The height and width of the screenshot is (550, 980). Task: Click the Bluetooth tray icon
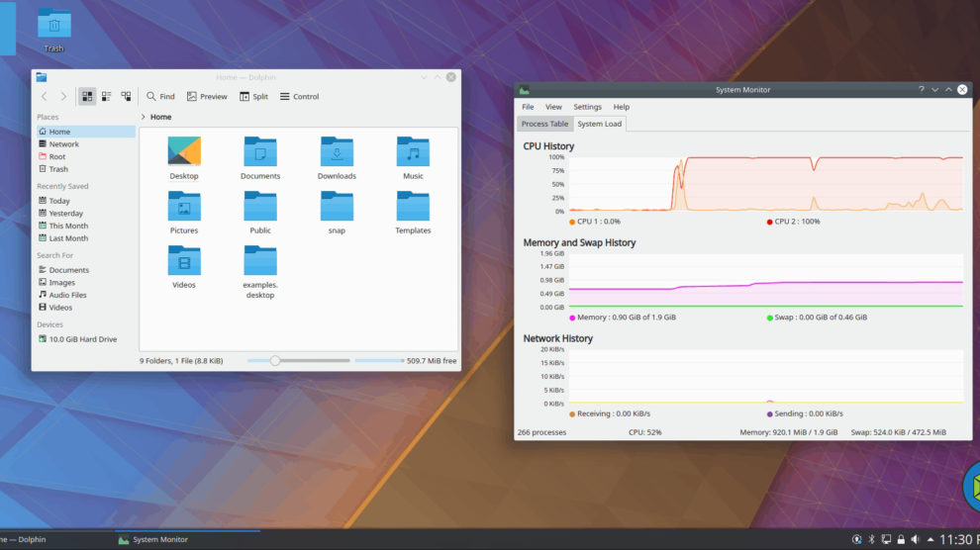pyautogui.click(x=871, y=539)
